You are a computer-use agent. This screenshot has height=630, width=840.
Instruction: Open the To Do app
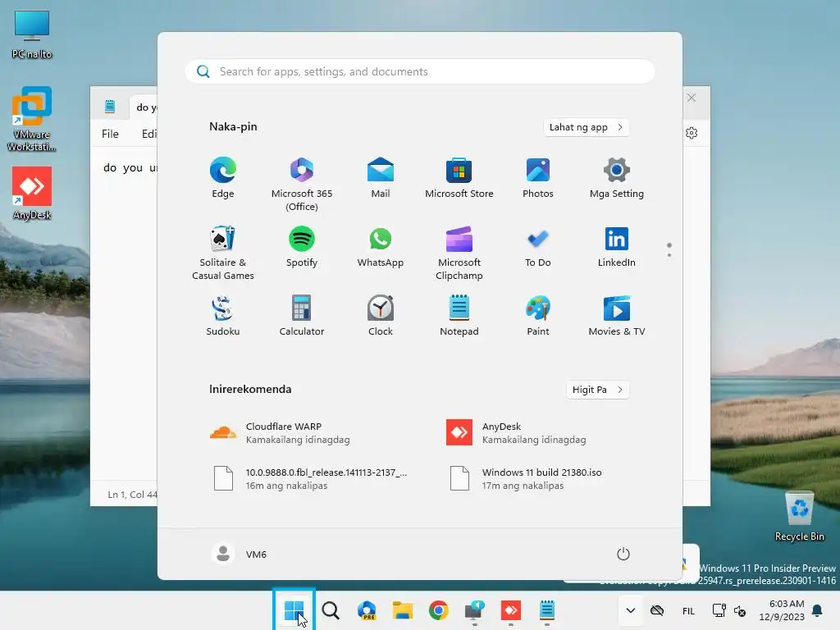coord(538,248)
